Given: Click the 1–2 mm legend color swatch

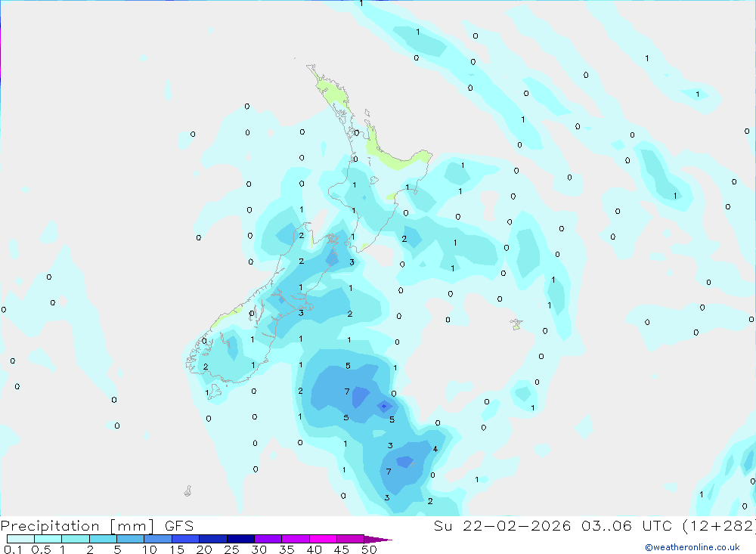Looking at the screenshot, I should 75,539.
